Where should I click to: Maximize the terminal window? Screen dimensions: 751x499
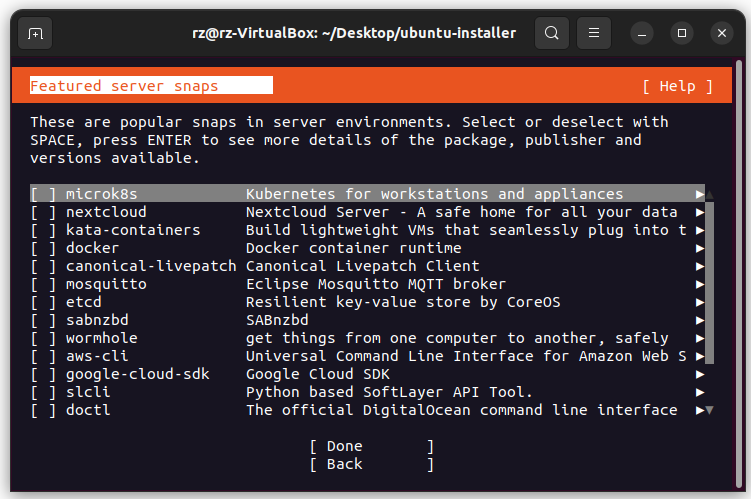click(682, 33)
